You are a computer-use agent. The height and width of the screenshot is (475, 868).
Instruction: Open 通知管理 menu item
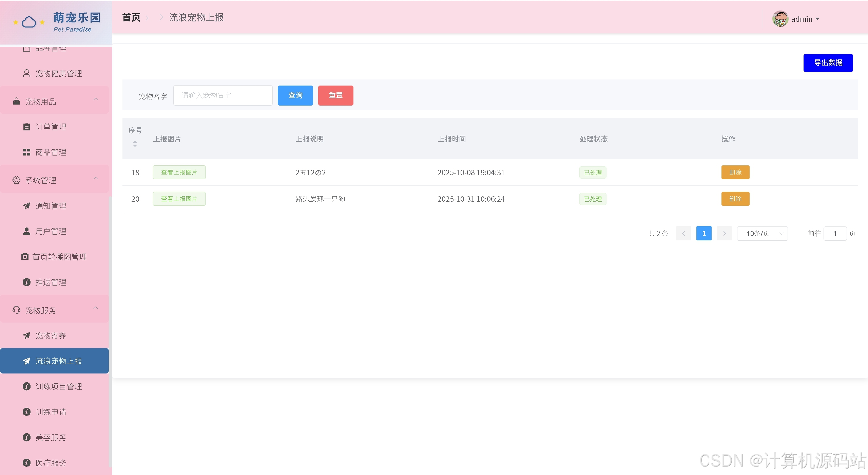point(54,206)
